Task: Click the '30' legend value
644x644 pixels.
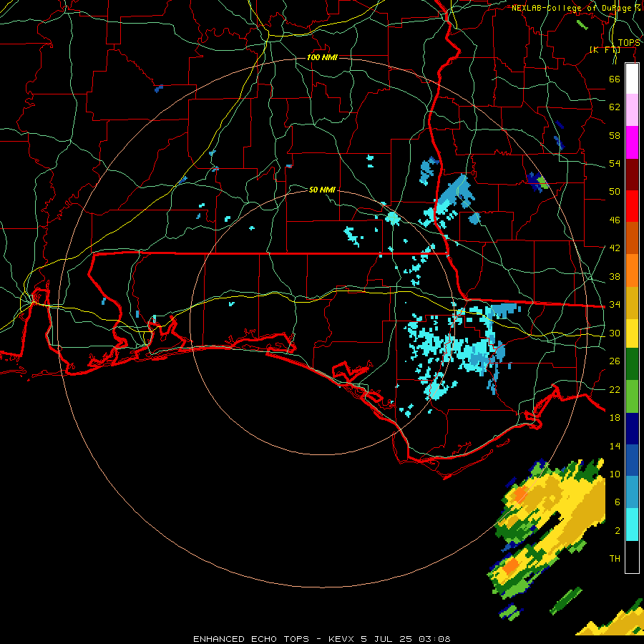Action: point(615,333)
